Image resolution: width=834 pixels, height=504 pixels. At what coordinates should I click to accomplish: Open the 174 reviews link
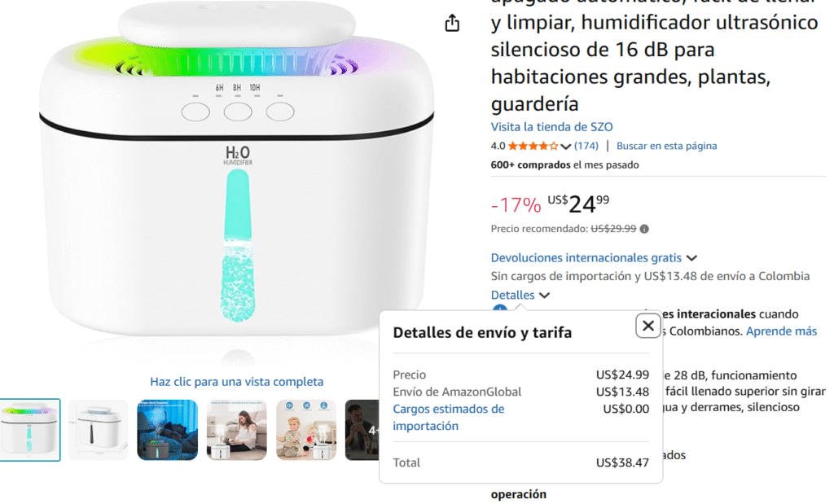pyautogui.click(x=586, y=146)
